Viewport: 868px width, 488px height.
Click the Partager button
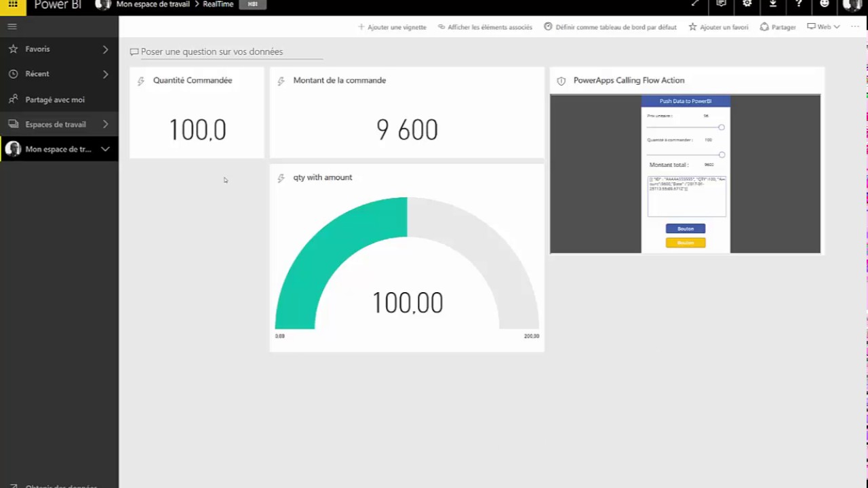pos(778,27)
